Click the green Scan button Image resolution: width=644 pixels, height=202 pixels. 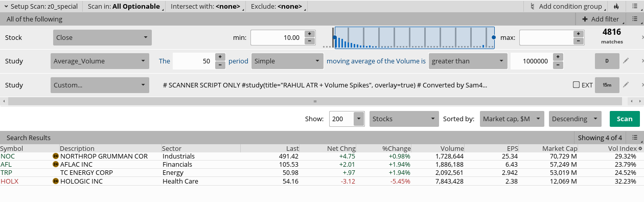pyautogui.click(x=625, y=119)
